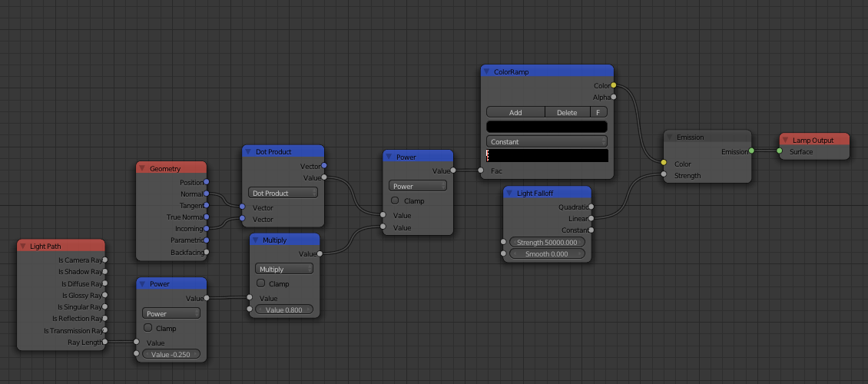
Task: Click the ColorRamp Fac input socket
Action: tap(481, 170)
